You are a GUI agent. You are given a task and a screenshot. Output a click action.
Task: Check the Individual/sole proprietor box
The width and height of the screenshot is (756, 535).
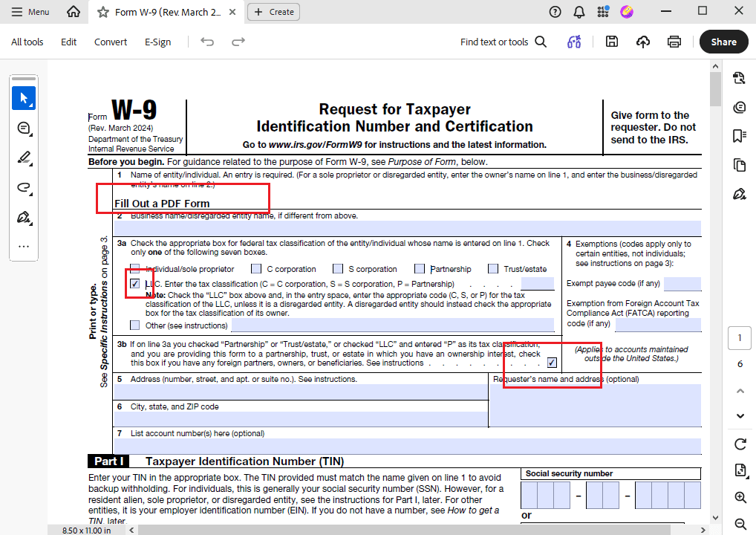click(x=135, y=269)
